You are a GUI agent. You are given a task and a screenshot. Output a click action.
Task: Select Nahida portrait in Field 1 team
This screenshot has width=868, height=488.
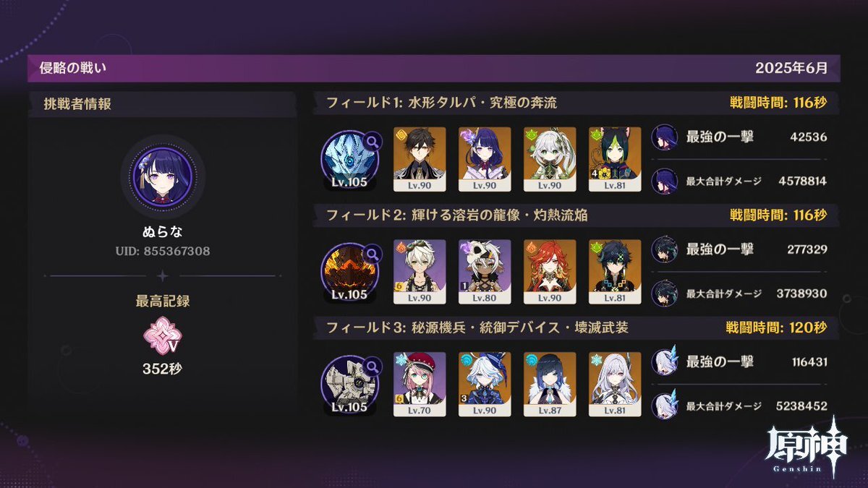[550, 159]
